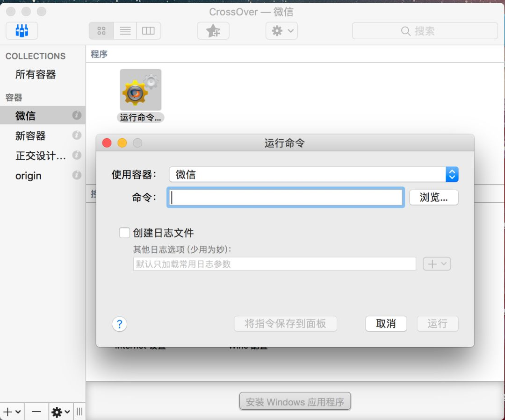Show info for the 新容器 container
This screenshot has height=420, width=505.
click(77, 135)
